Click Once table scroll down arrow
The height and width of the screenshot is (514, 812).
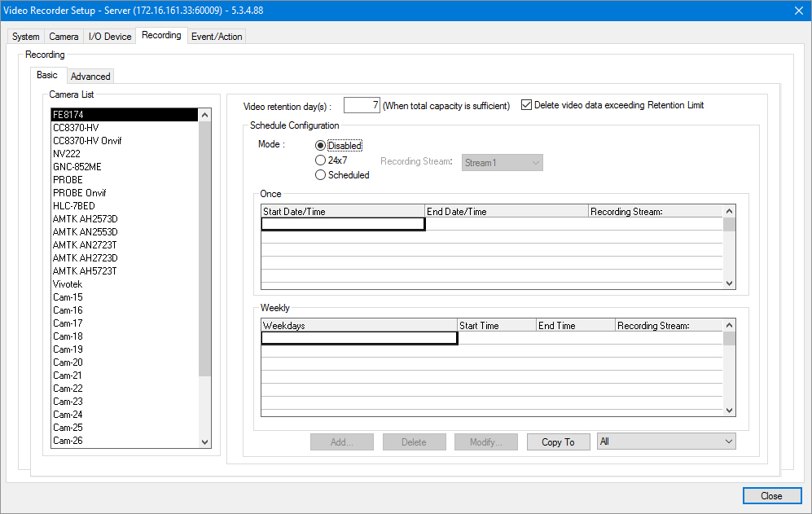click(730, 283)
